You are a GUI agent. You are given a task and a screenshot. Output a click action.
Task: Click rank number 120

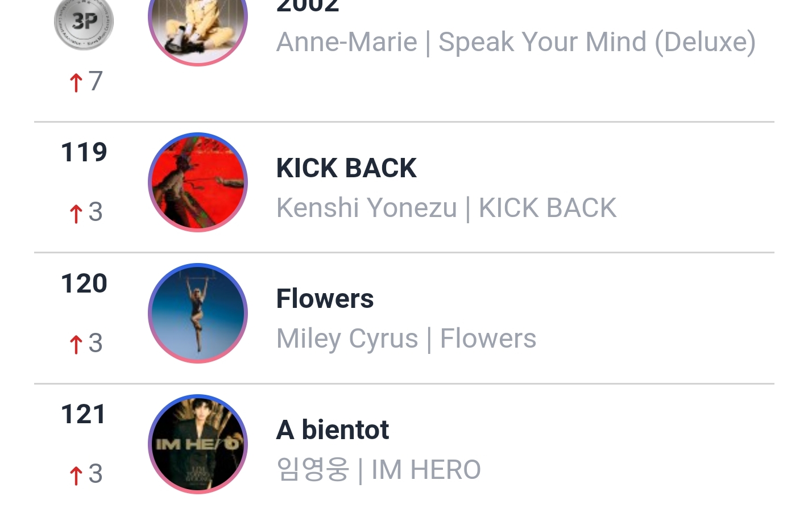pos(84,283)
